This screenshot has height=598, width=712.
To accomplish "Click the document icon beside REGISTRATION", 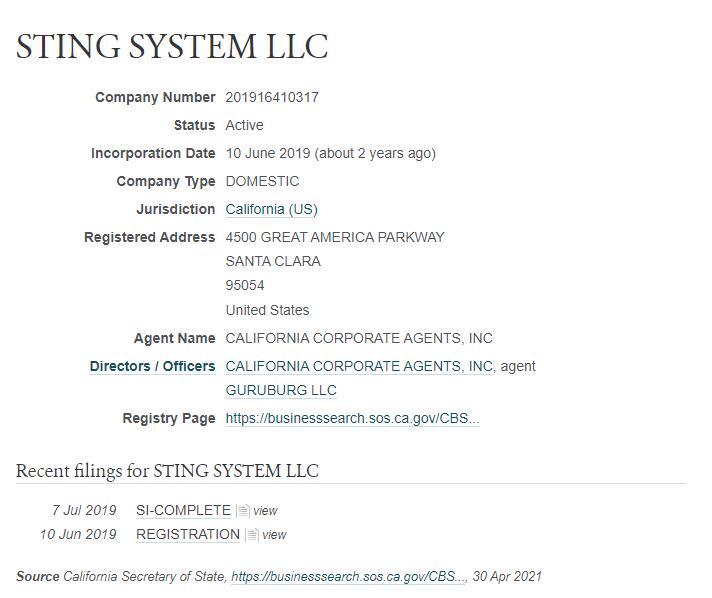I will pyautogui.click(x=252, y=535).
